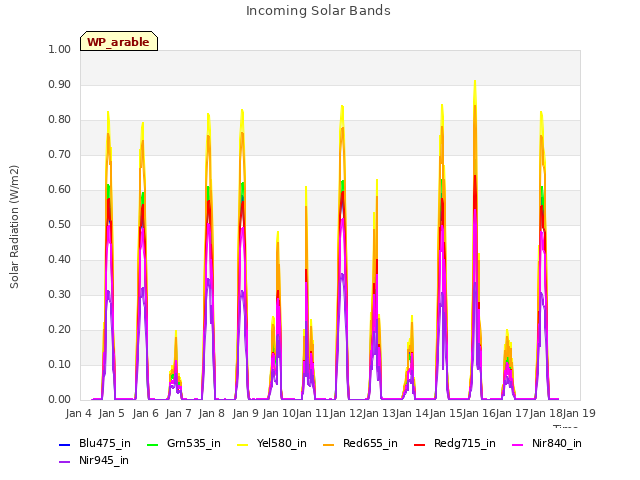Click the 0.00 y-axis tick label
Viewport: 640px width, 480px height.
pos(60,400)
